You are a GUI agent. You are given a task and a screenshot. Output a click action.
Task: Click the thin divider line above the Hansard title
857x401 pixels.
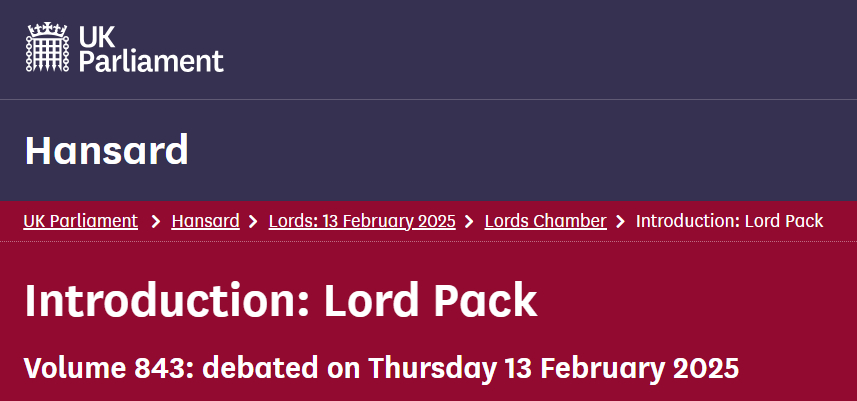click(x=428, y=100)
